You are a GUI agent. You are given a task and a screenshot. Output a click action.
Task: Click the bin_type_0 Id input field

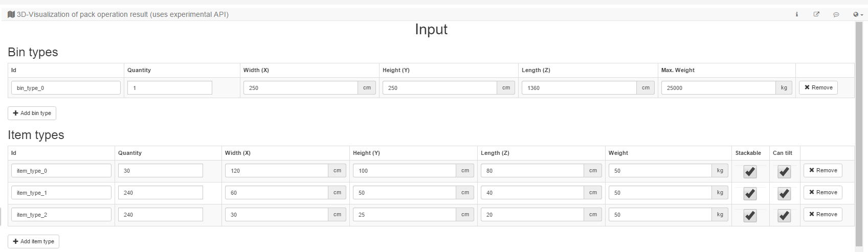(65, 88)
